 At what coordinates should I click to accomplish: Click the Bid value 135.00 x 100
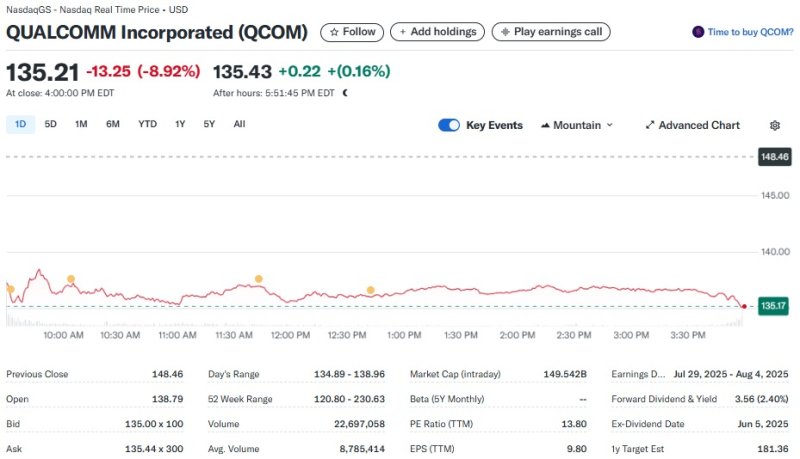tap(154, 424)
